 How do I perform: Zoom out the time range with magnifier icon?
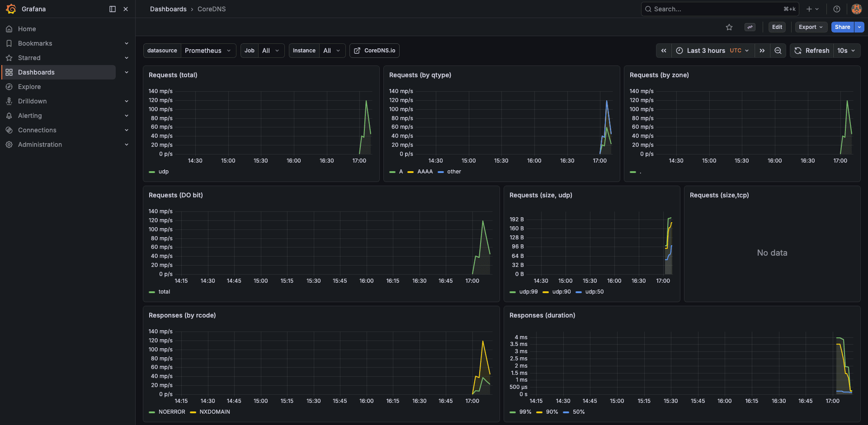coord(778,51)
